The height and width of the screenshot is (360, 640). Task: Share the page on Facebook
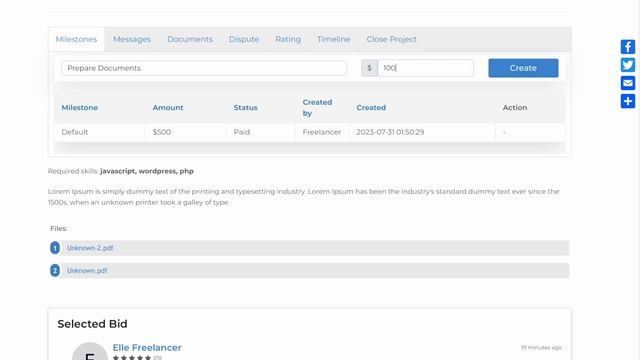(628, 47)
